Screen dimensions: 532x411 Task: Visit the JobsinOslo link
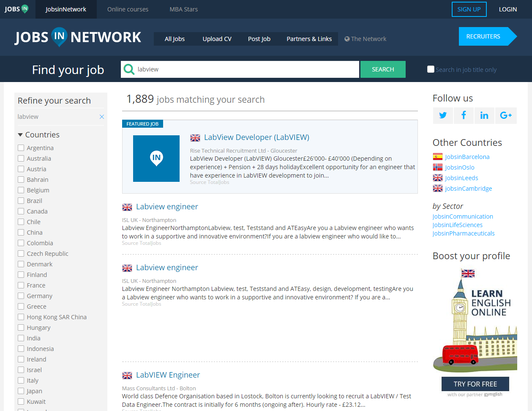pyautogui.click(x=459, y=167)
